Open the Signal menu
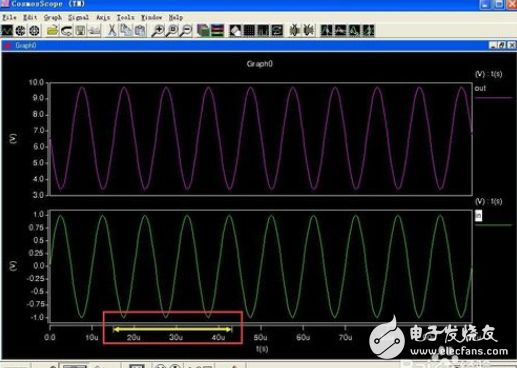The width and height of the screenshot is (517, 368). click(x=78, y=17)
